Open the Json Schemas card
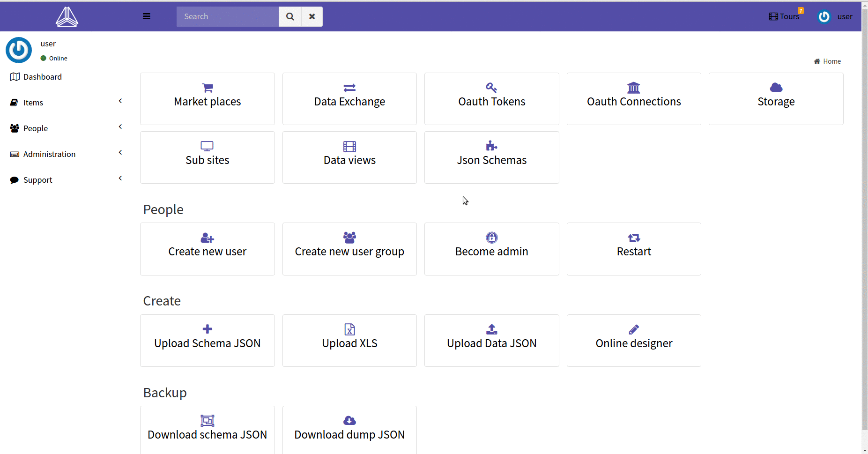This screenshot has width=868, height=454. point(492,157)
